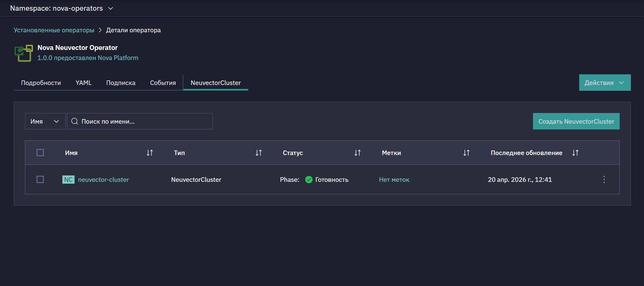This screenshot has width=644, height=286.
Task: Click the 20 апр. 2026 г., 12:41 timestamp
Action: point(520,180)
